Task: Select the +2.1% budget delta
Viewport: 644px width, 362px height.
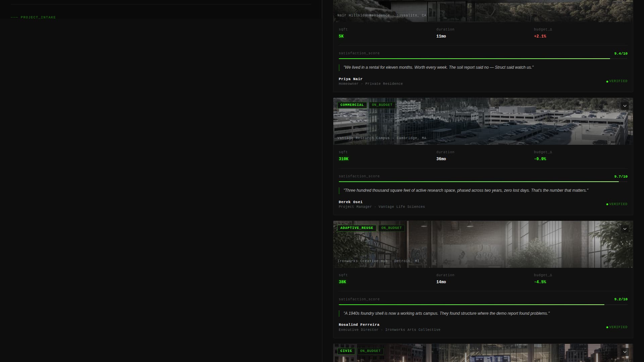Action: tap(540, 36)
